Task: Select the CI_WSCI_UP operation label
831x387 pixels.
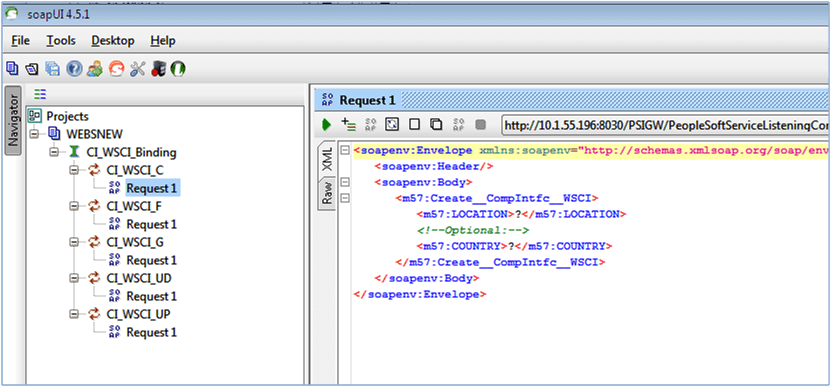Action: coord(138,314)
